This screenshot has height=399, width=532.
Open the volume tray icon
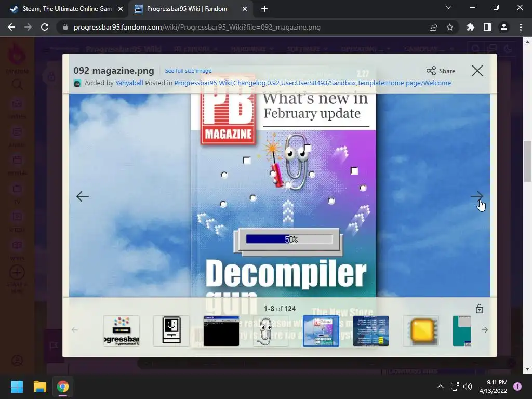468,387
